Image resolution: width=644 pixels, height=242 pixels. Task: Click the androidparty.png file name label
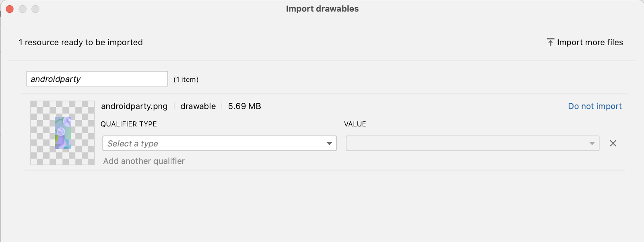pyautogui.click(x=134, y=106)
